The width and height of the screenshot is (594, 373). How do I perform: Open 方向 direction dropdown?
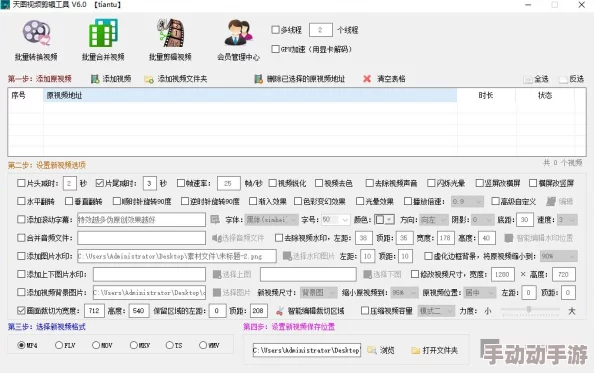pos(434,219)
